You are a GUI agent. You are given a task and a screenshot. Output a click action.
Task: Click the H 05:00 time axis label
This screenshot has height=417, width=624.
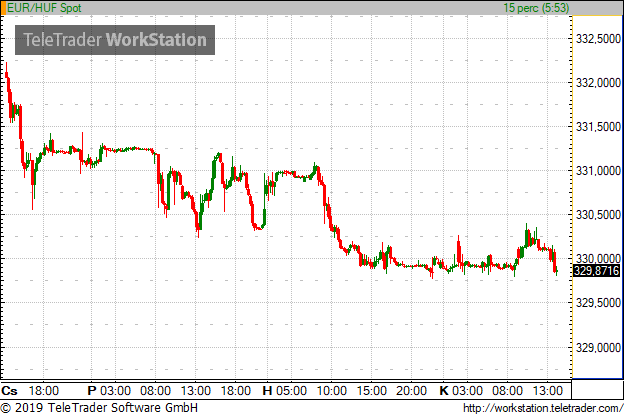pyautogui.click(x=285, y=391)
